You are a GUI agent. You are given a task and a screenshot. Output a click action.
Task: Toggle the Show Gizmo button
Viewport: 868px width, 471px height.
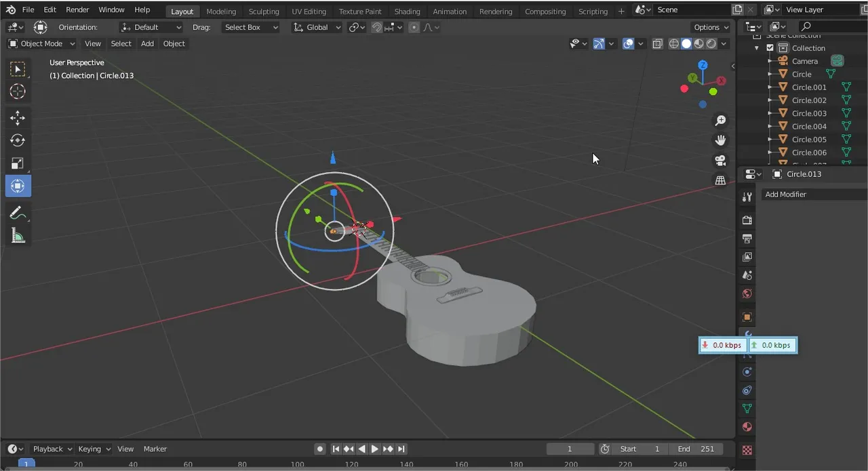(x=599, y=43)
